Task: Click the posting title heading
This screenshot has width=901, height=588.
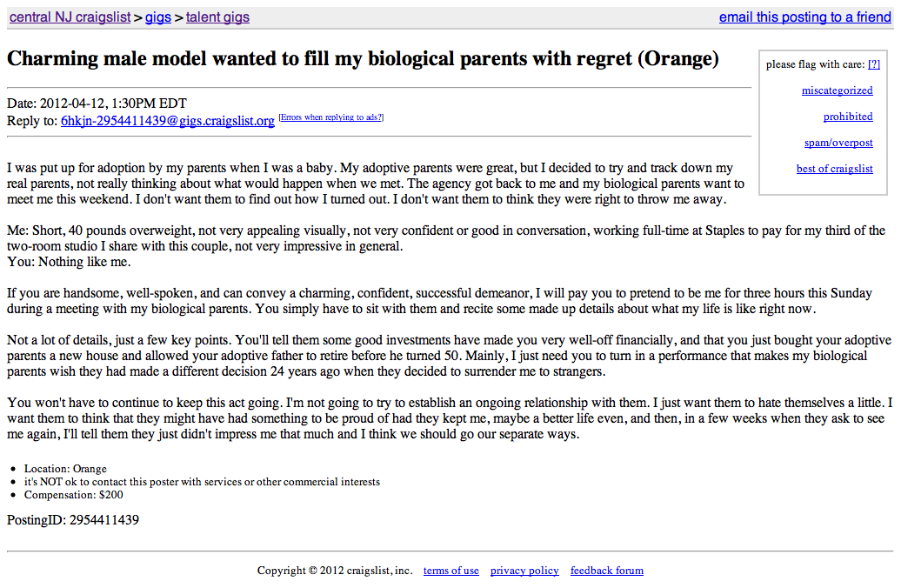Action: [363, 58]
